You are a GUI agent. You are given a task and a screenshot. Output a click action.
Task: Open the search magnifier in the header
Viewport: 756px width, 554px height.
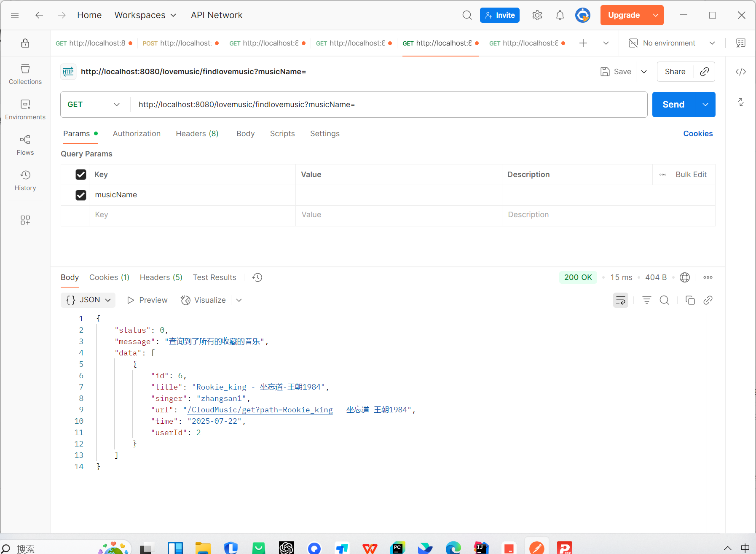(467, 15)
